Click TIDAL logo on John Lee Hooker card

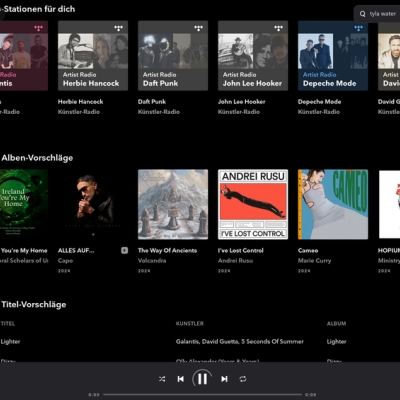278,28
